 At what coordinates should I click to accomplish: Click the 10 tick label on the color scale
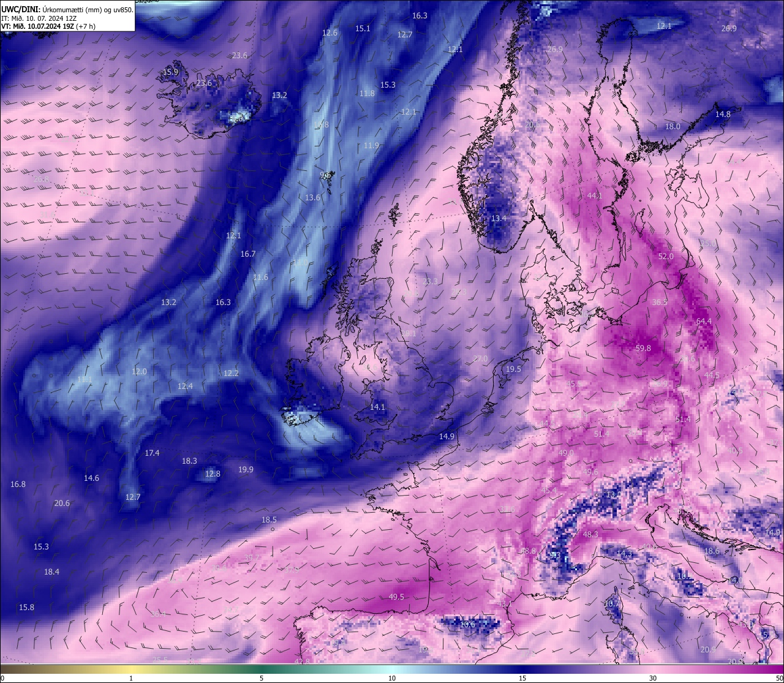392,677
